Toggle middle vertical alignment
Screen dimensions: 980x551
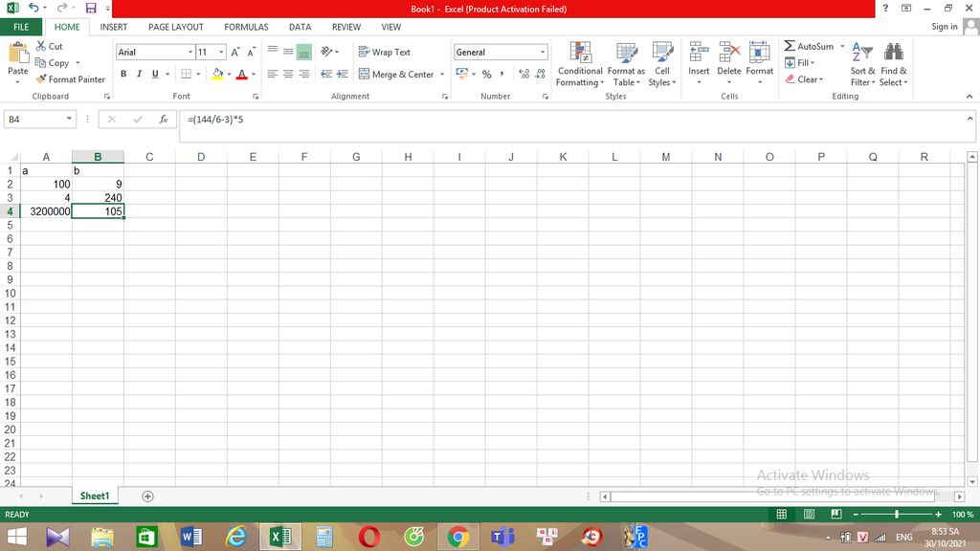(x=288, y=52)
